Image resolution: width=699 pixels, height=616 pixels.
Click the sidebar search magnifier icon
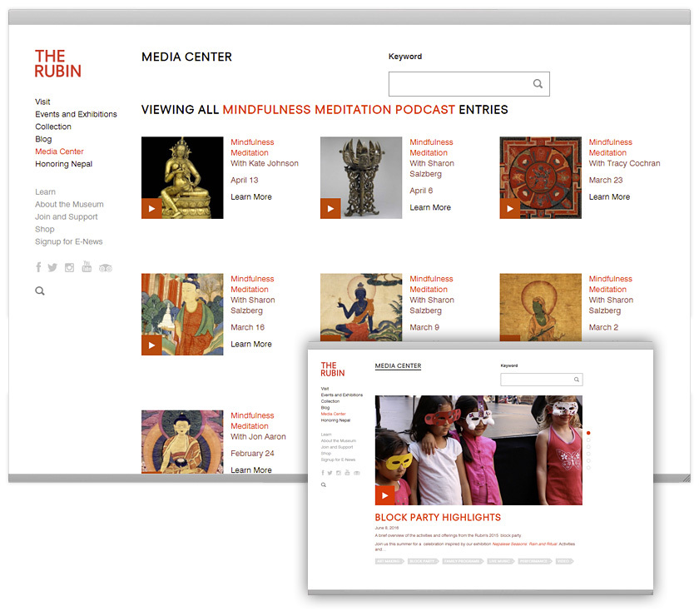click(x=39, y=291)
